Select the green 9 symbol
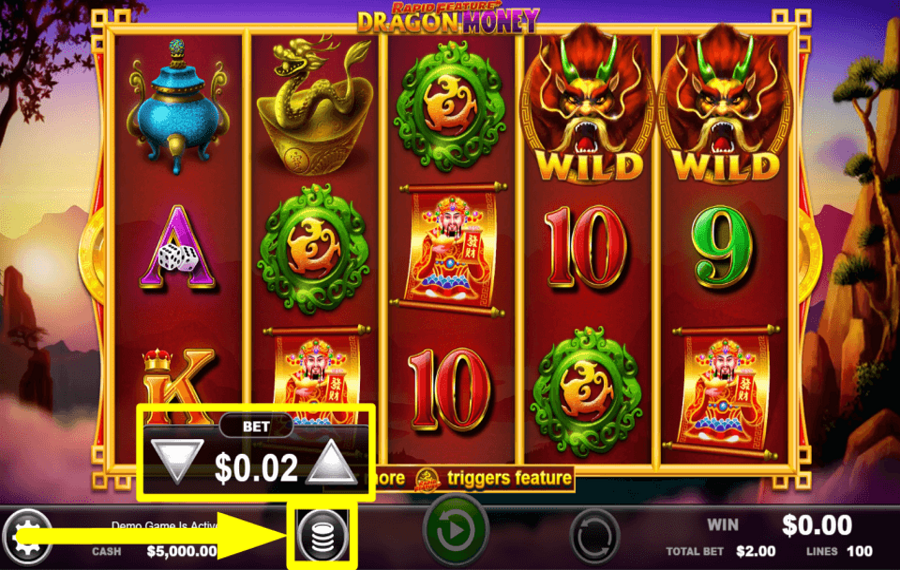 pos(722,247)
